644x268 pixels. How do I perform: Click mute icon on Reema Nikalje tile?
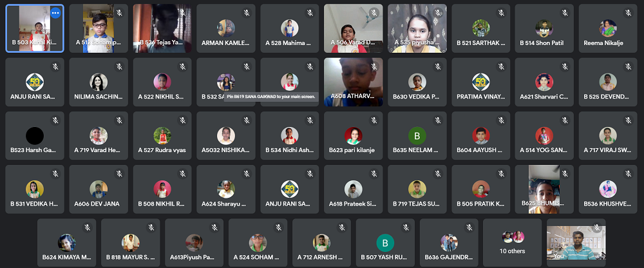point(629,13)
